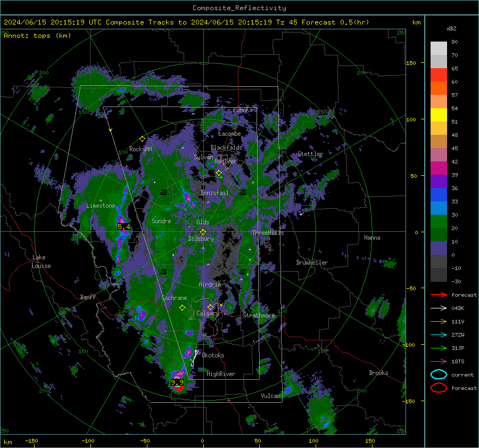
Task: Click the royal blue swatch below 36 dBZ
Action: coord(439,195)
